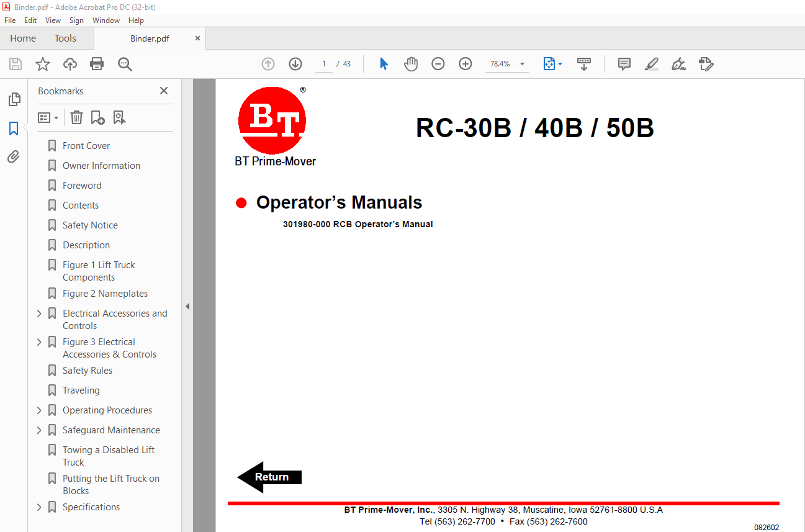Open the Sign document pen tool

[678, 64]
